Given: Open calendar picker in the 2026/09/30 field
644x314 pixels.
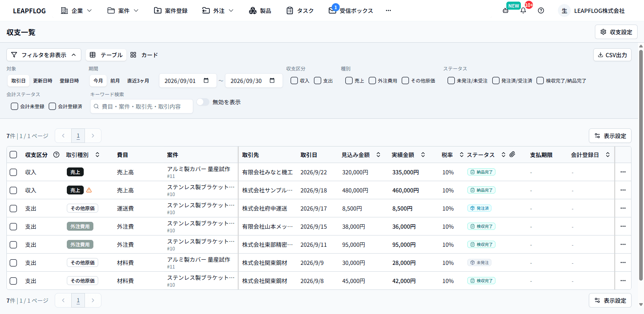Looking at the screenshot, I should point(272,81).
